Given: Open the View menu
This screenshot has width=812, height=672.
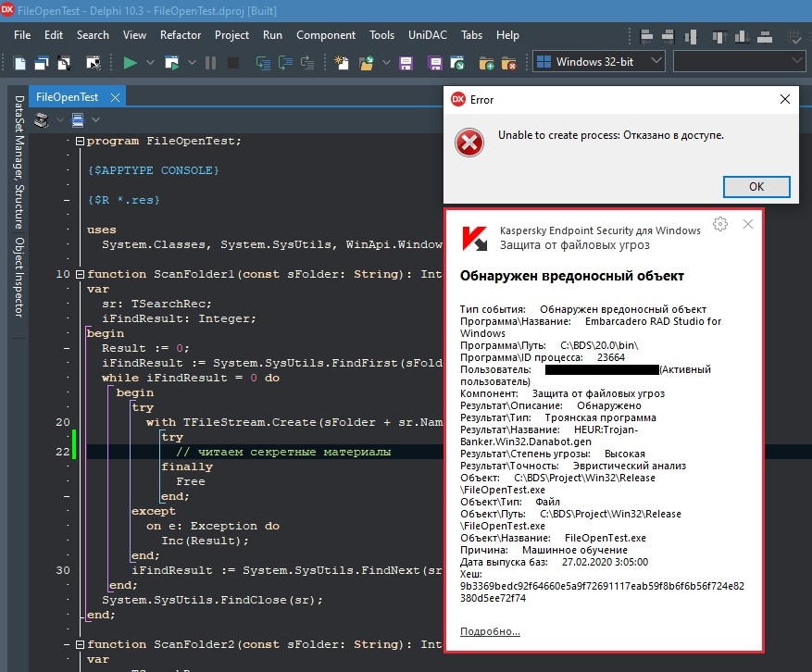Looking at the screenshot, I should [134, 35].
